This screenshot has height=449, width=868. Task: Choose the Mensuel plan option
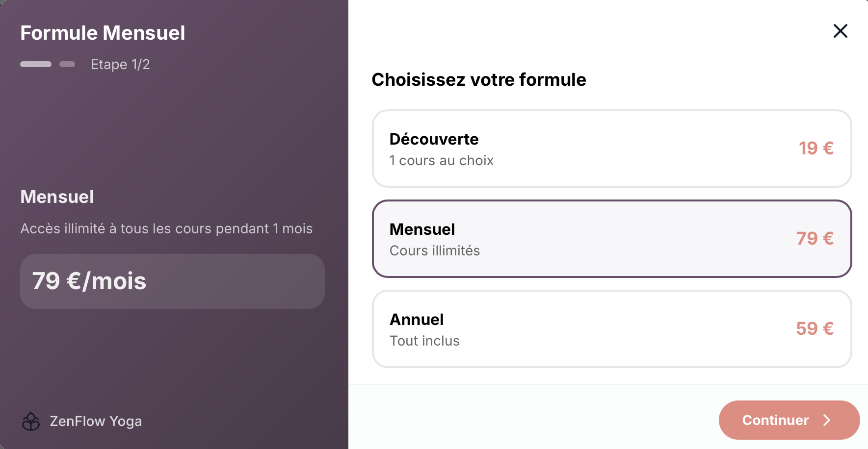[x=611, y=238]
